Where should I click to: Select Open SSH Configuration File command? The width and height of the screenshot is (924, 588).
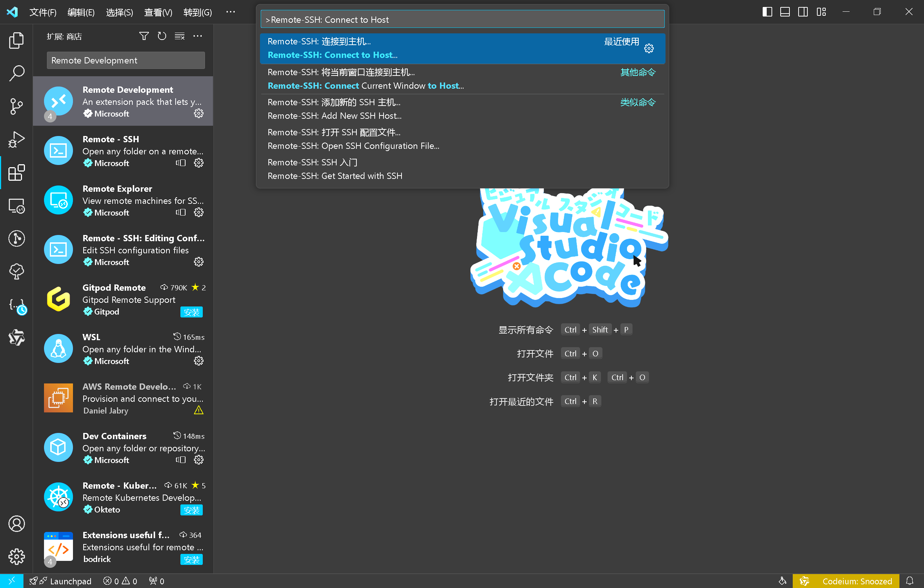[462, 139]
